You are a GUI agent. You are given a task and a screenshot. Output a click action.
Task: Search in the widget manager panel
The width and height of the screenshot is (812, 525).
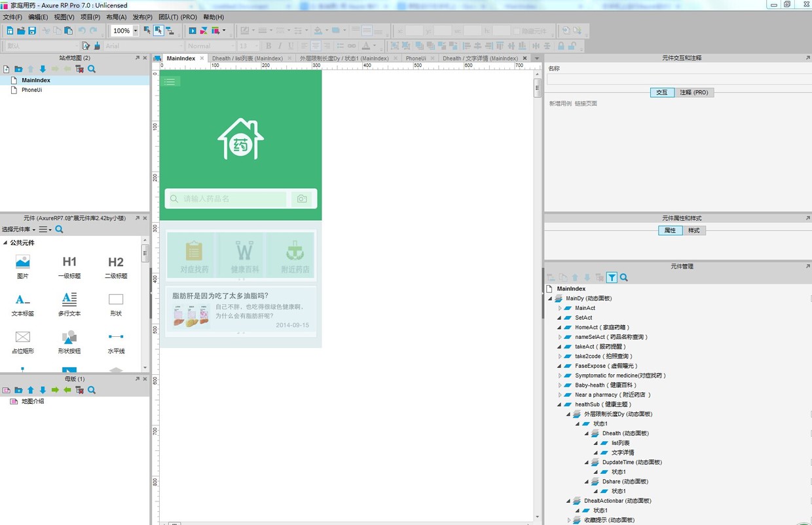pos(624,278)
